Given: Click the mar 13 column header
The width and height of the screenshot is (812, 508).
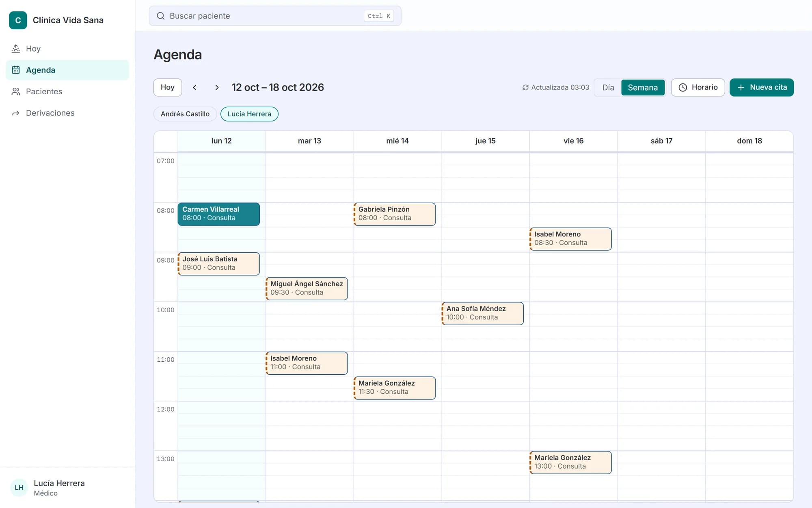Looking at the screenshot, I should (x=310, y=141).
